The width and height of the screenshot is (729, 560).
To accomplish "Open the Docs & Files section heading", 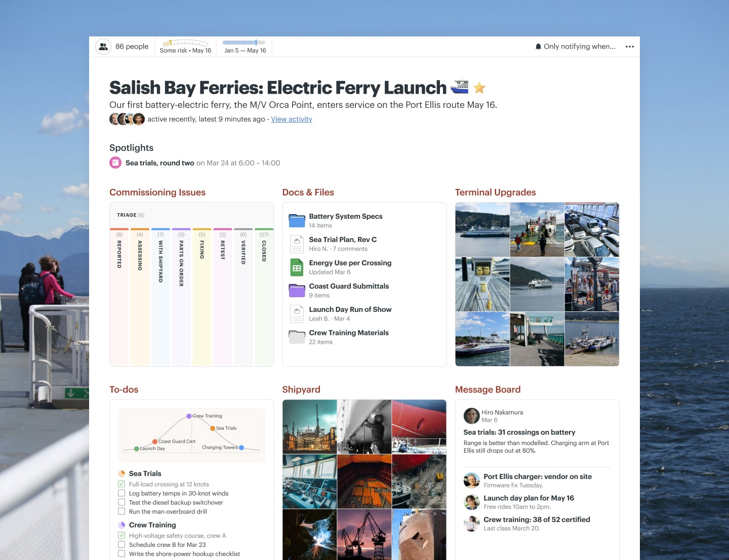I will click(x=308, y=192).
